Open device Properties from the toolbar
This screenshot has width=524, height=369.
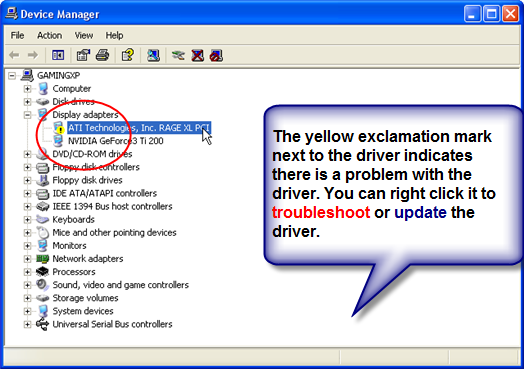[83, 55]
